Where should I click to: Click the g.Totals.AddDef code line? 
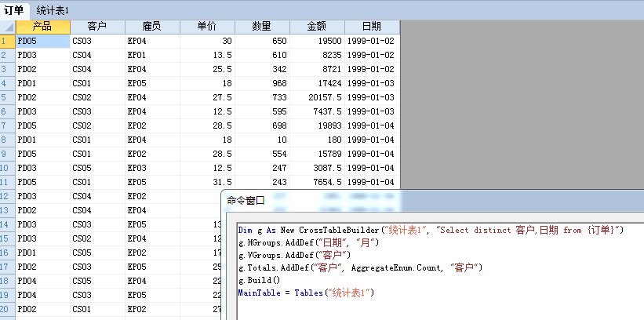tap(360, 268)
